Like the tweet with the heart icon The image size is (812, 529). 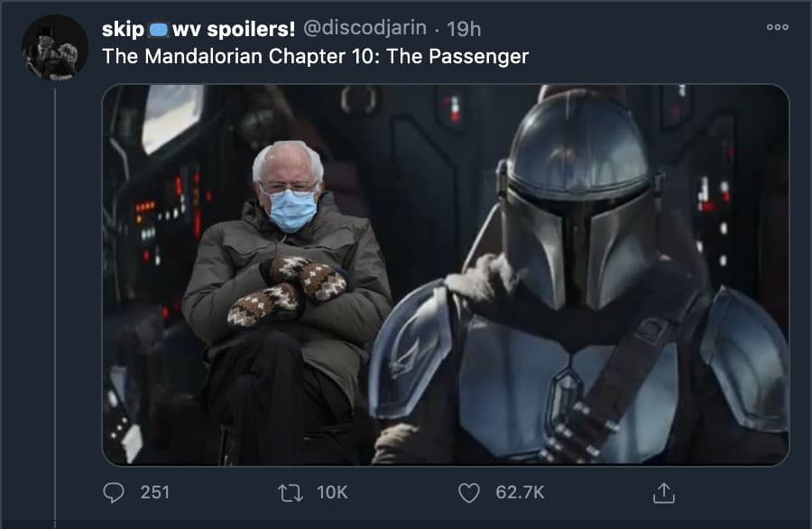pyautogui.click(x=469, y=492)
